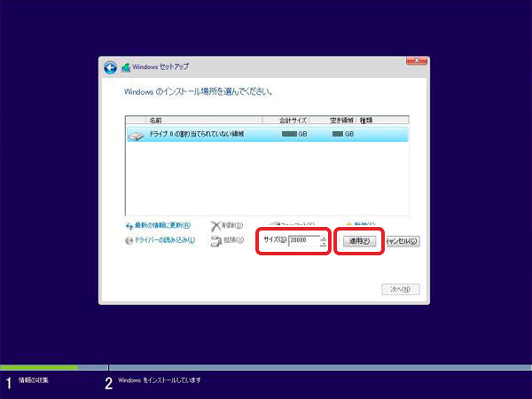Click the size input field showing 20000

pyautogui.click(x=303, y=241)
